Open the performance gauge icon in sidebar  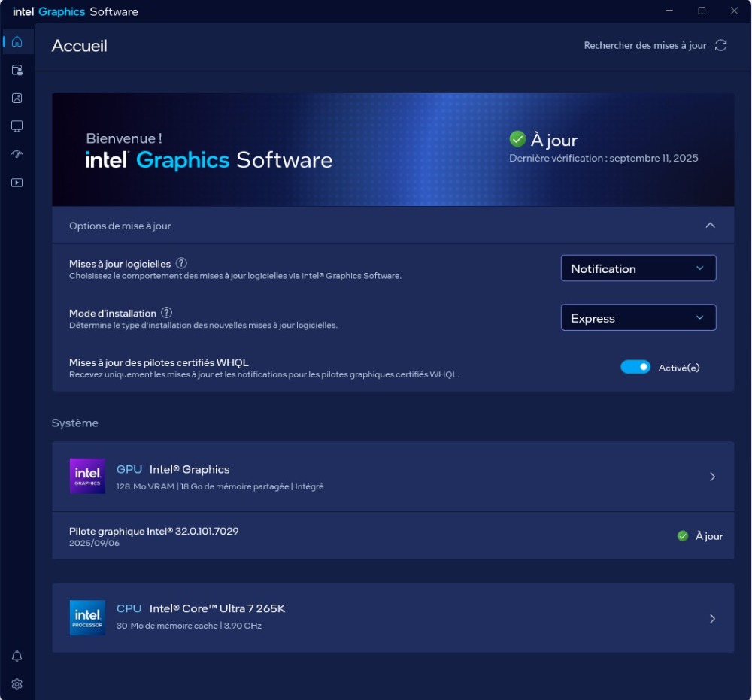click(x=17, y=154)
